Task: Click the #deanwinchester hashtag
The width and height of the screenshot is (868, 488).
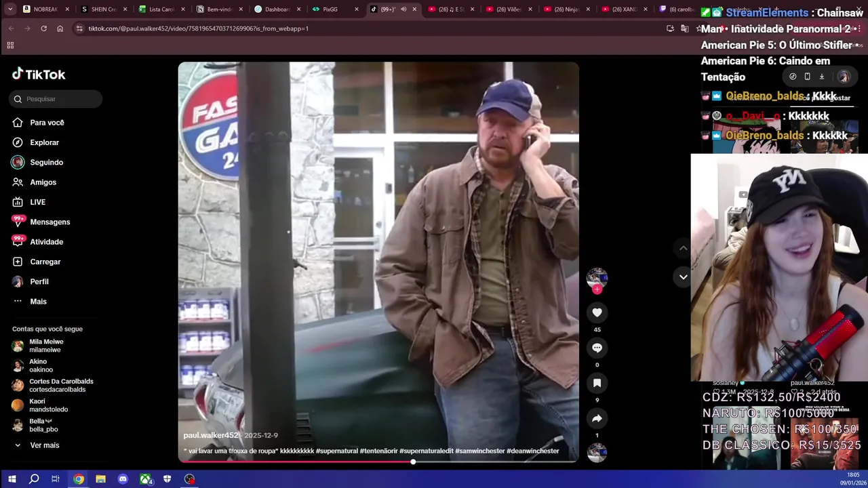Action: 533,451
